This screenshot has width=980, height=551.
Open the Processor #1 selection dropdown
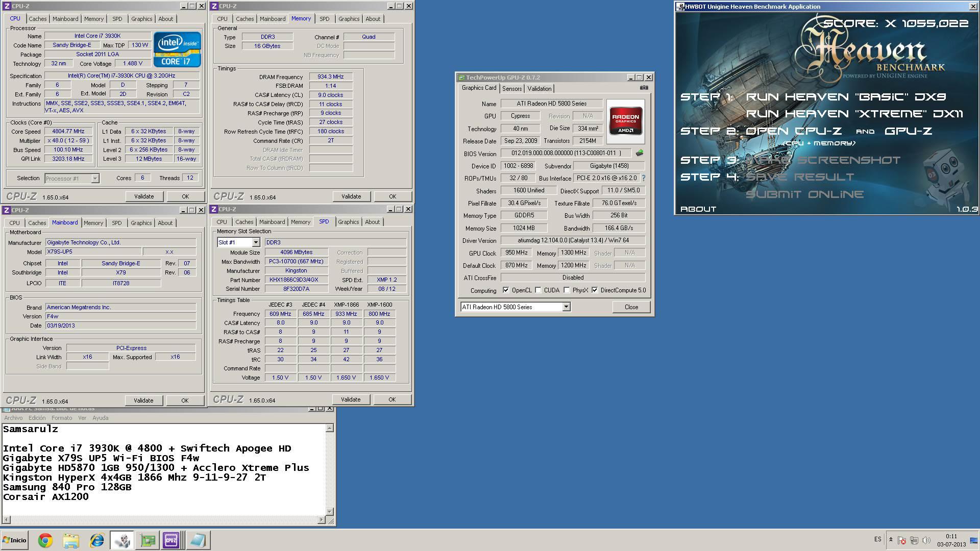tap(95, 179)
